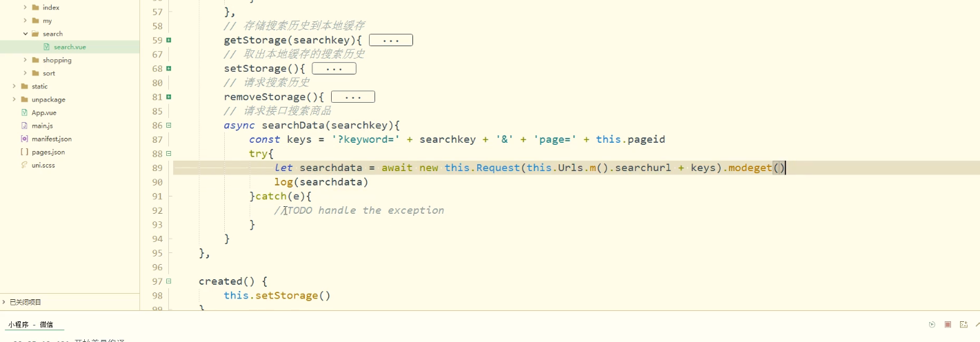
Task: Click the open search folder icon
Action: (x=35, y=34)
